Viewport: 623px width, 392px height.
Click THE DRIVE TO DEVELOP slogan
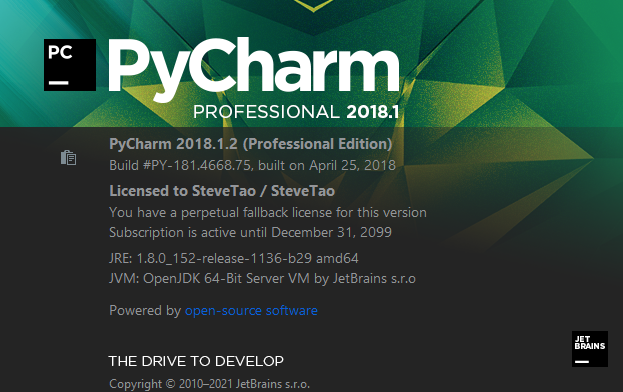196,361
